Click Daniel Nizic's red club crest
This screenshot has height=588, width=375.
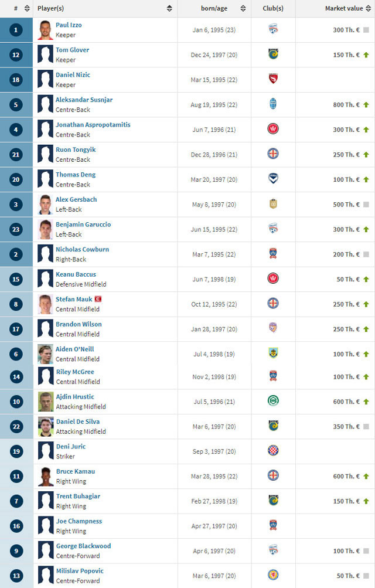[x=273, y=79]
